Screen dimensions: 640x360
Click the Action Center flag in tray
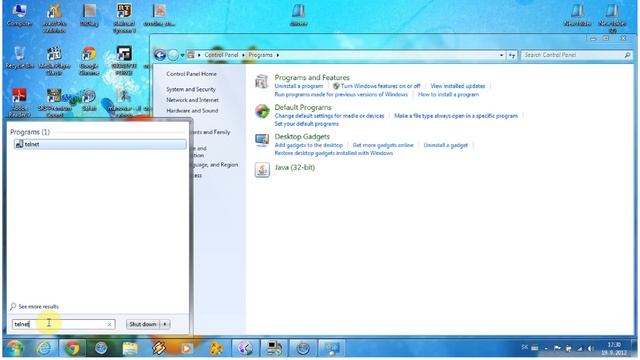pos(557,348)
